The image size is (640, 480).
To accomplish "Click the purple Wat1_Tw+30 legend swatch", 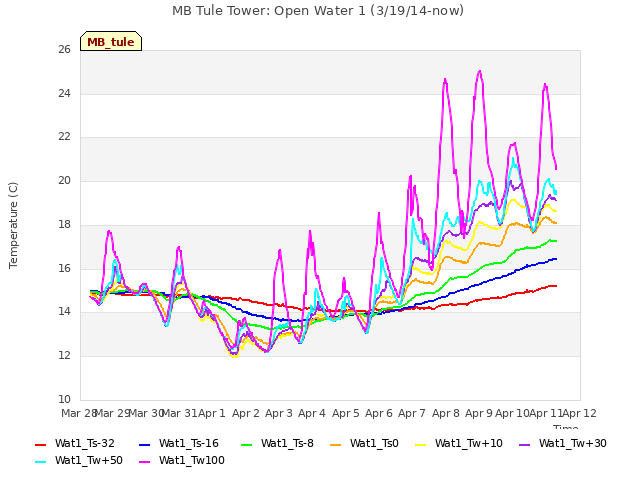I will click(524, 444).
